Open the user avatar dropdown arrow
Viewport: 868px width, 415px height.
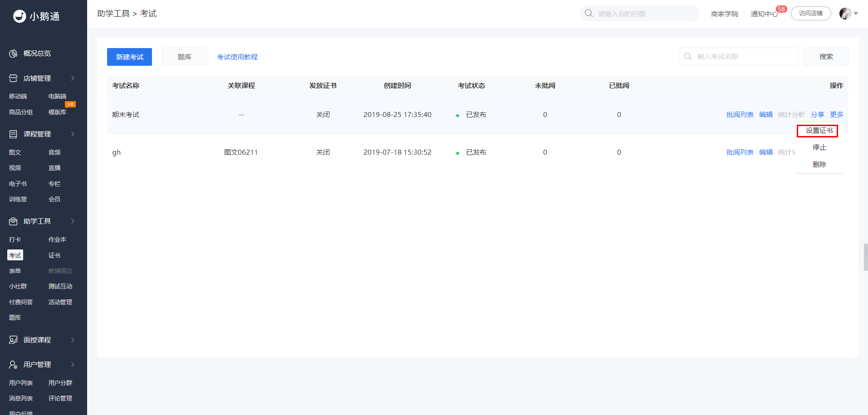(x=856, y=14)
